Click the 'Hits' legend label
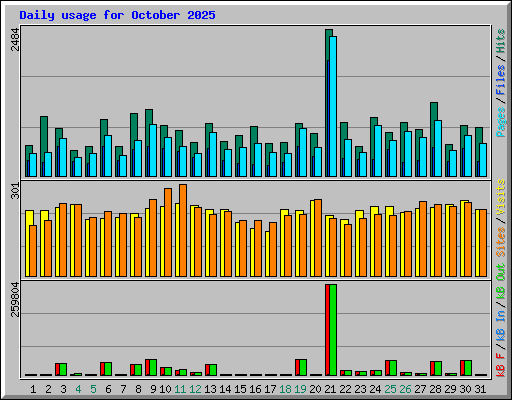This screenshot has width=512, height=400. [x=501, y=41]
